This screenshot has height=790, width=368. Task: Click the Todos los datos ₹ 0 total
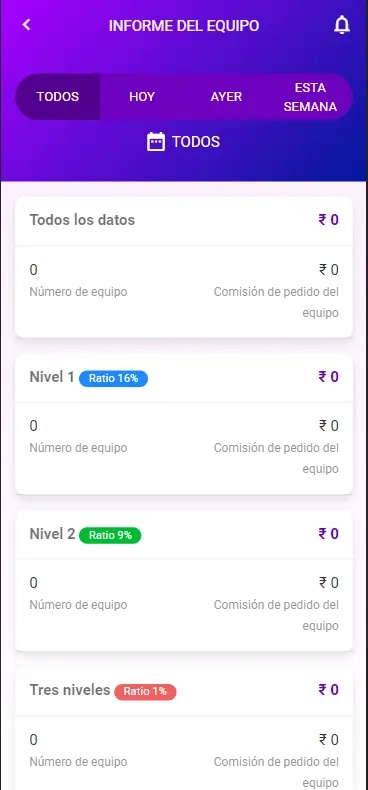tap(328, 220)
